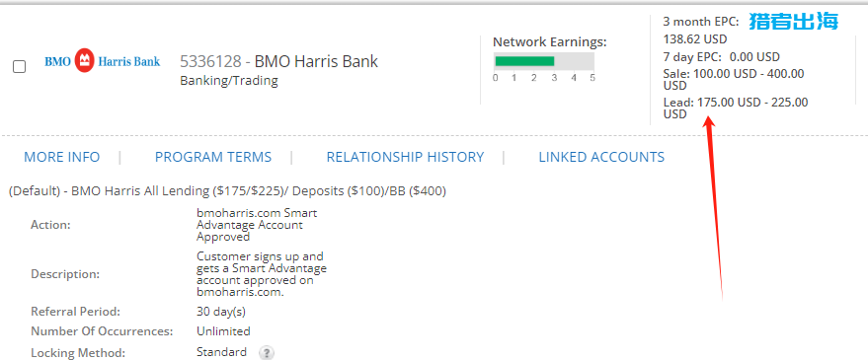
Task: Click the Lead: 175.00 USD - 225.00 USD text
Action: pos(735,108)
